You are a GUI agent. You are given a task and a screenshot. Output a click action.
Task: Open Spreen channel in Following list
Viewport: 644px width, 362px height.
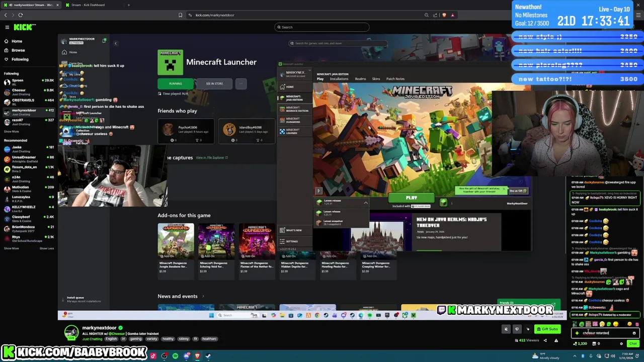29,82
